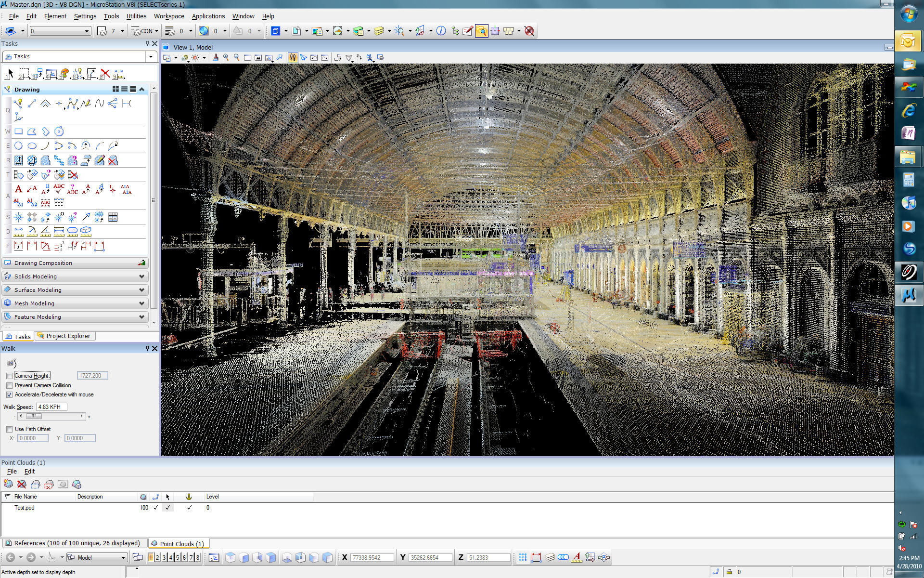Image resolution: width=924 pixels, height=578 pixels.
Task: Toggle Use Path Offset checkbox
Action: click(x=10, y=429)
